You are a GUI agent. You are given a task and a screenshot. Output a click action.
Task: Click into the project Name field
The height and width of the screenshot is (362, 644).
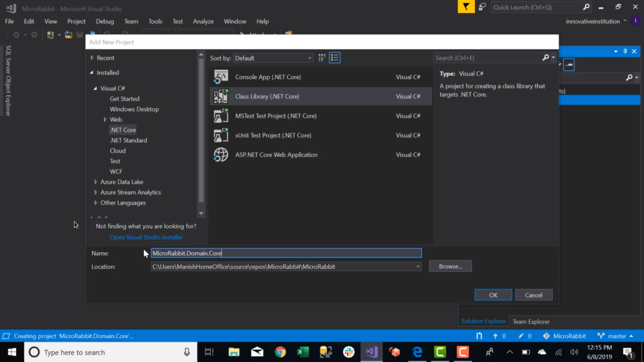pyautogui.click(x=286, y=253)
